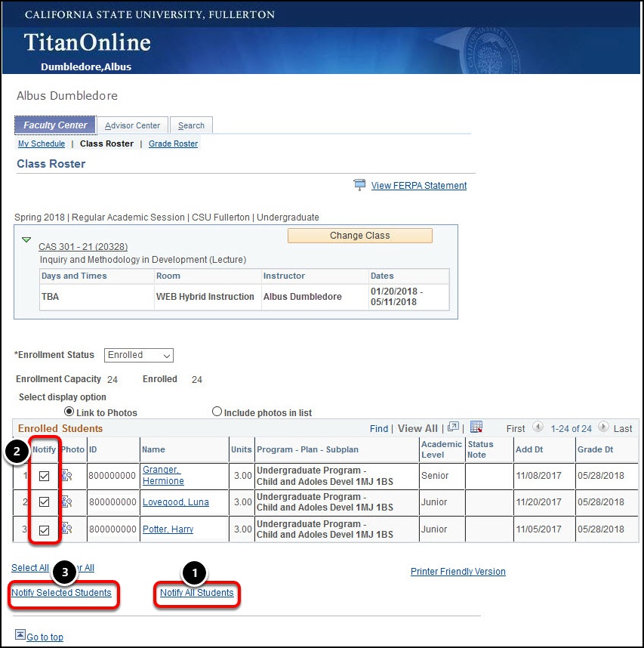Open the Printer Friendly Version link
The width and height of the screenshot is (644, 648).
(x=458, y=572)
